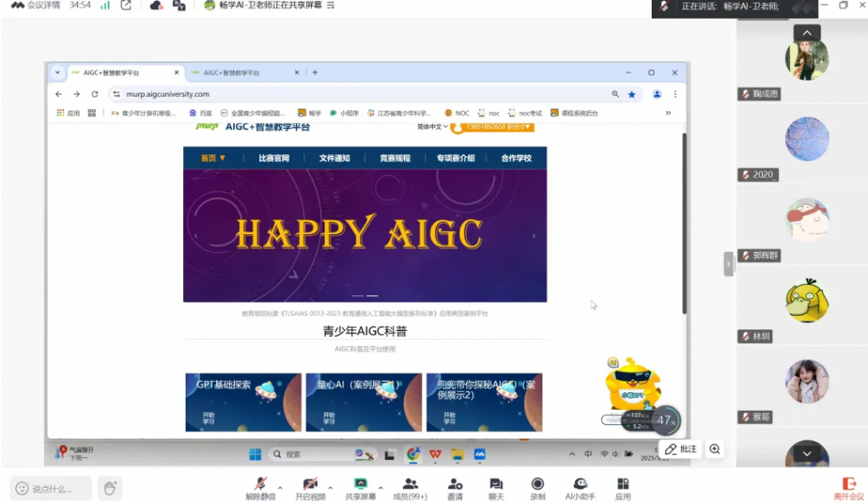
Task: Click the browser forward arrow
Action: click(x=76, y=94)
